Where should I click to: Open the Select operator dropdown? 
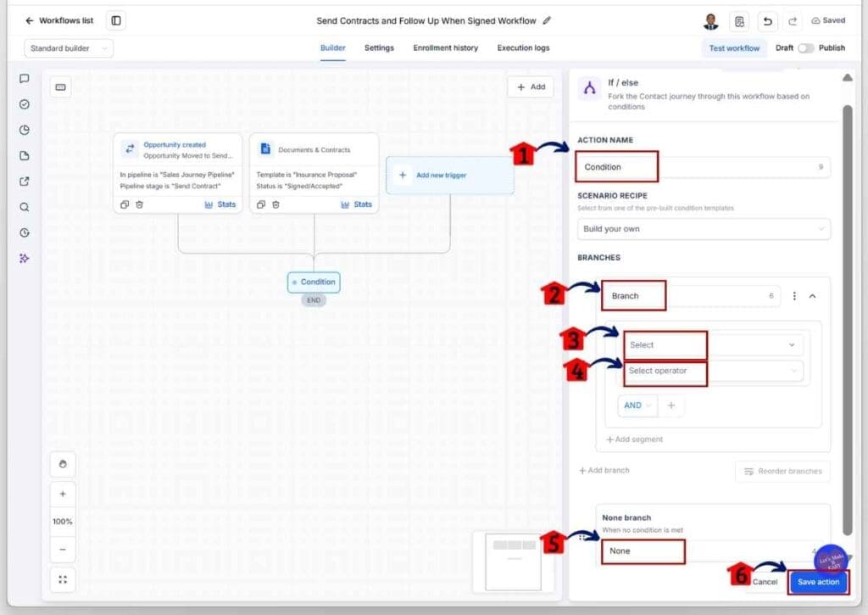coord(713,371)
